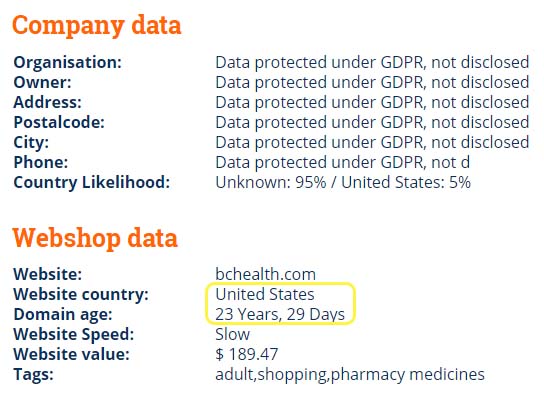
Task: Click the Address label
Action: 48,102
